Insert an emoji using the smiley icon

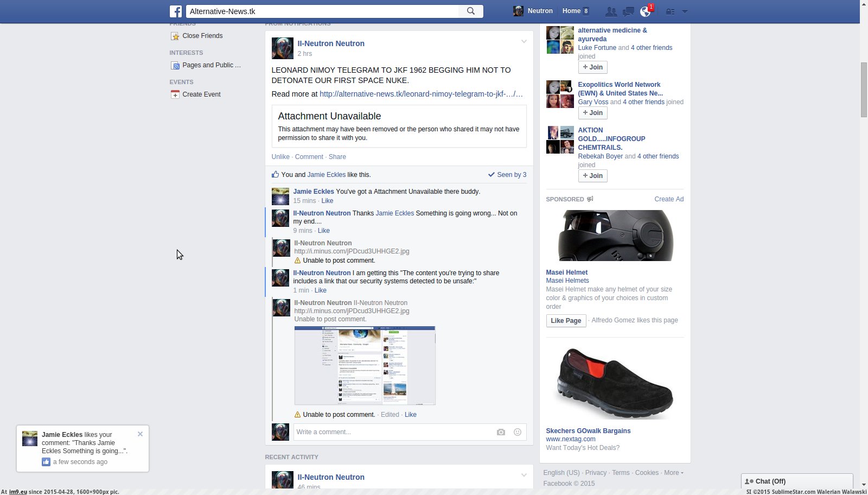(516, 432)
